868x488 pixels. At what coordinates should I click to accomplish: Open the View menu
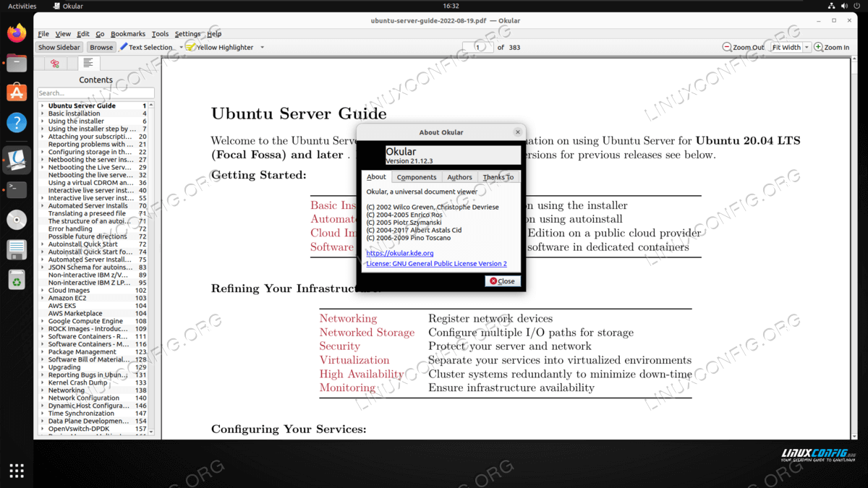point(63,34)
